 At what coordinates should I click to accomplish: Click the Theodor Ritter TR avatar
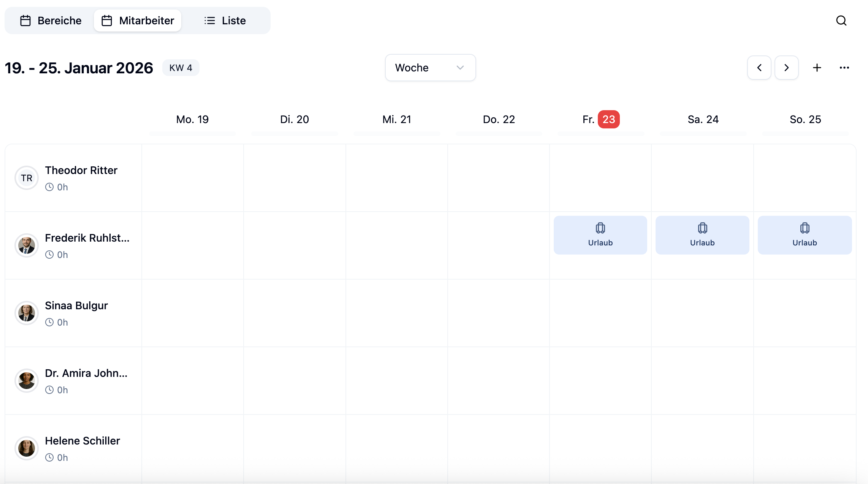point(27,178)
